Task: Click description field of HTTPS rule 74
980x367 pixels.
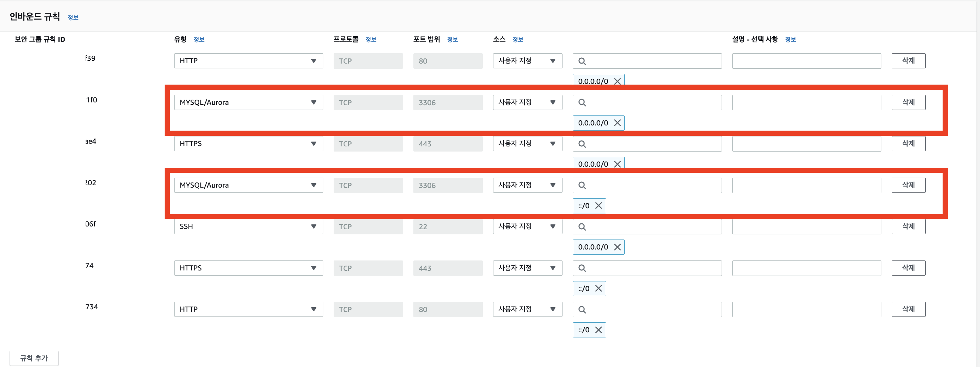Action: click(806, 268)
